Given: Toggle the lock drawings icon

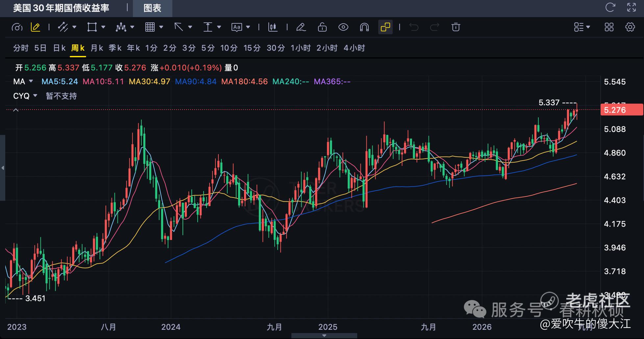Looking at the screenshot, I should click(x=322, y=27).
